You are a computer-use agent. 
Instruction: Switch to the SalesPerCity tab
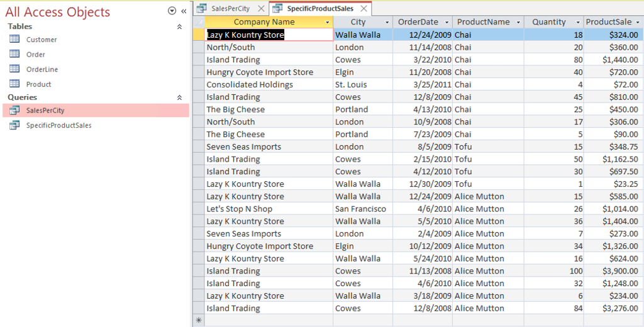pos(230,8)
